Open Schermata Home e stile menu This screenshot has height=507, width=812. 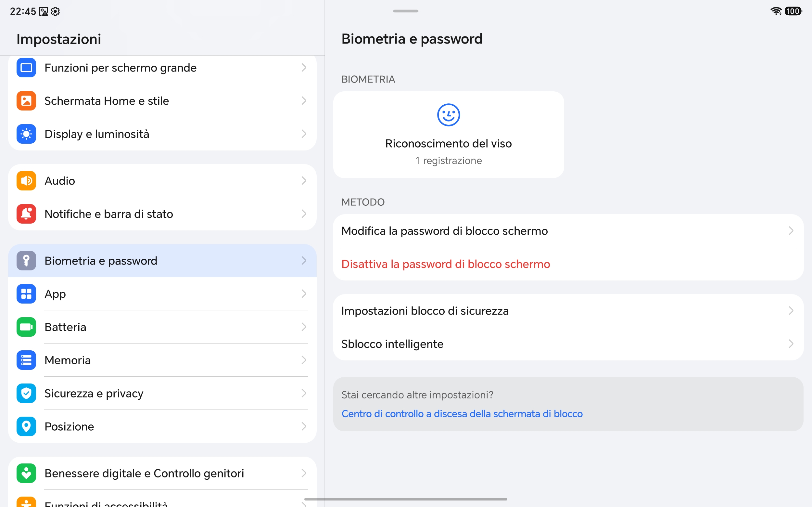[x=162, y=101]
